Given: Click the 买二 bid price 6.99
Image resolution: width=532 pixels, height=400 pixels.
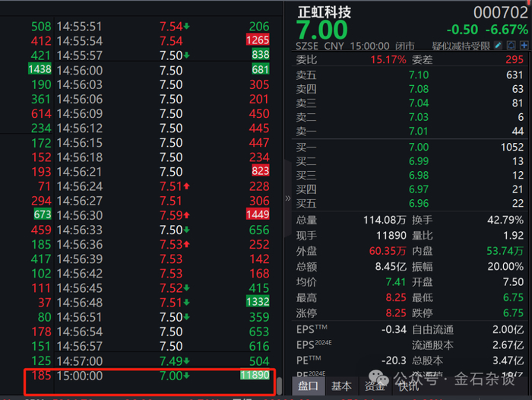Looking at the screenshot, I should click(x=419, y=161).
